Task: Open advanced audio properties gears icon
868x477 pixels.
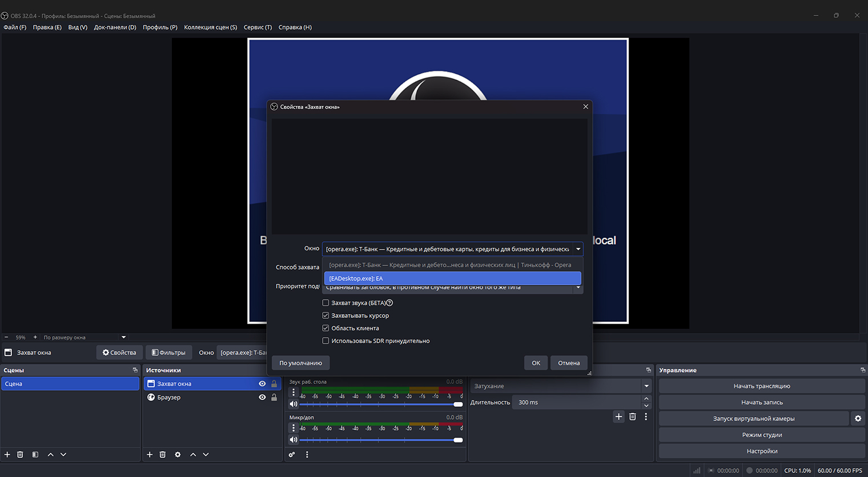Action: (x=292, y=455)
